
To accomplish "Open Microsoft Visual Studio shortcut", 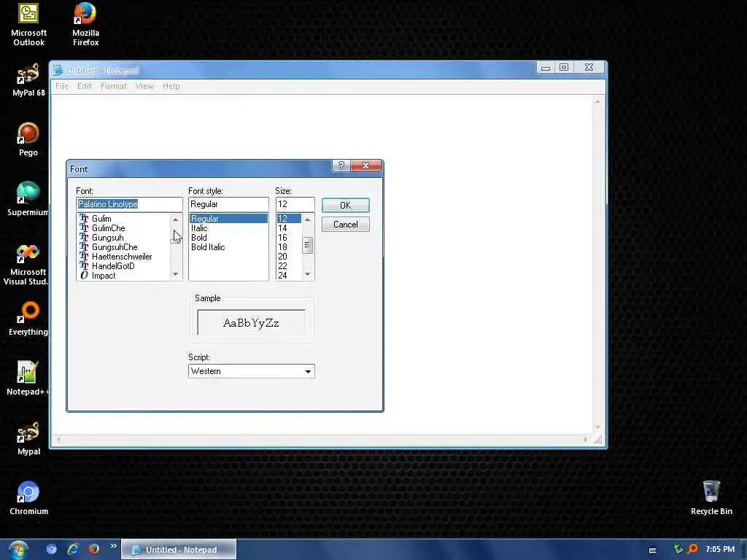I will pyautogui.click(x=26, y=264).
